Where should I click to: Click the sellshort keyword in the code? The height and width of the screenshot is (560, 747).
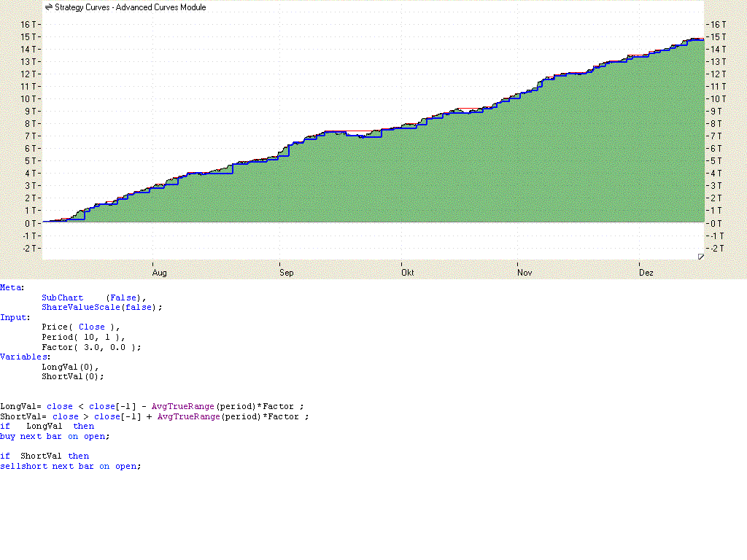click(x=23, y=466)
